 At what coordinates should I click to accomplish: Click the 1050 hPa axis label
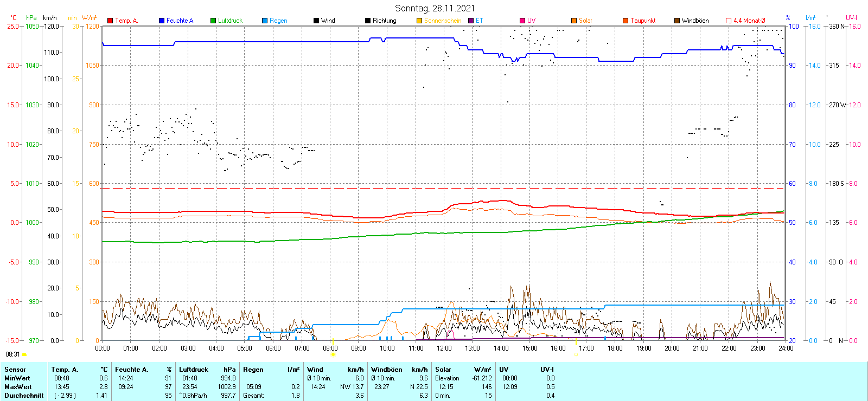click(33, 26)
